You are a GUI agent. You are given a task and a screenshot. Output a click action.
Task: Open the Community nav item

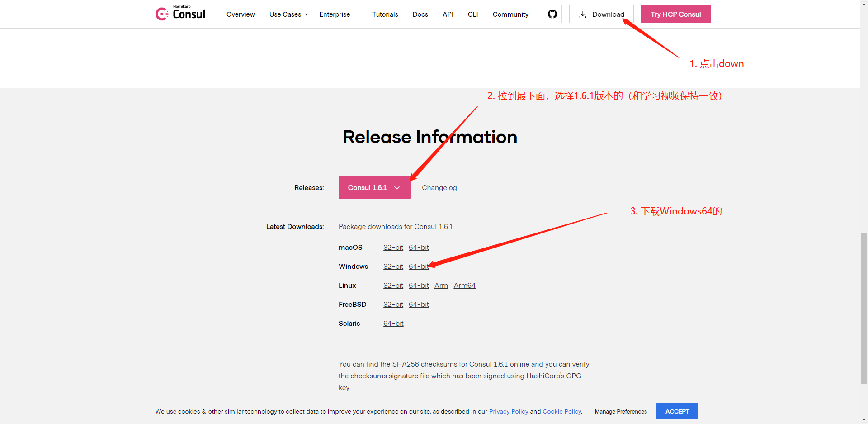[510, 14]
